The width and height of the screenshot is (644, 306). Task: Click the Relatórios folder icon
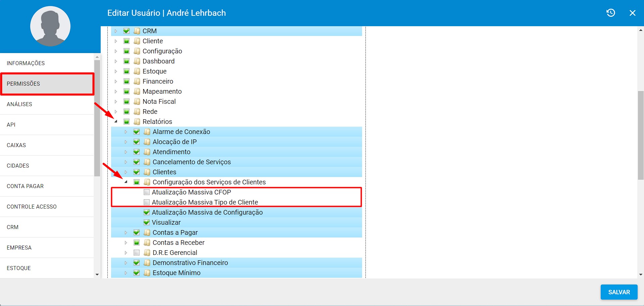pyautogui.click(x=137, y=122)
